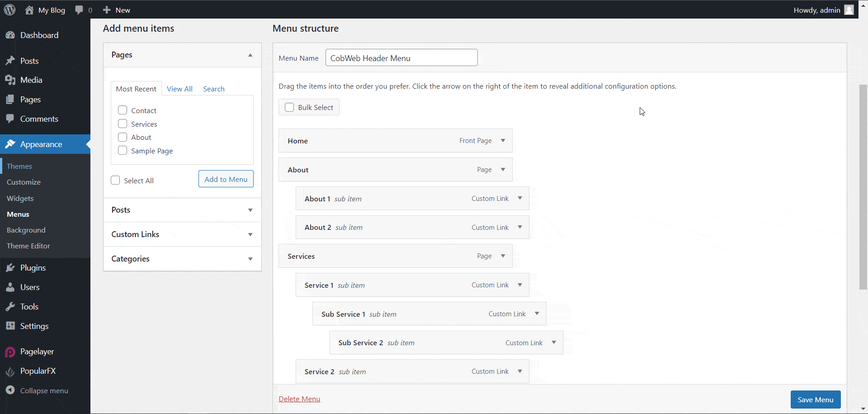Check the Contact page checkbox

click(x=122, y=110)
